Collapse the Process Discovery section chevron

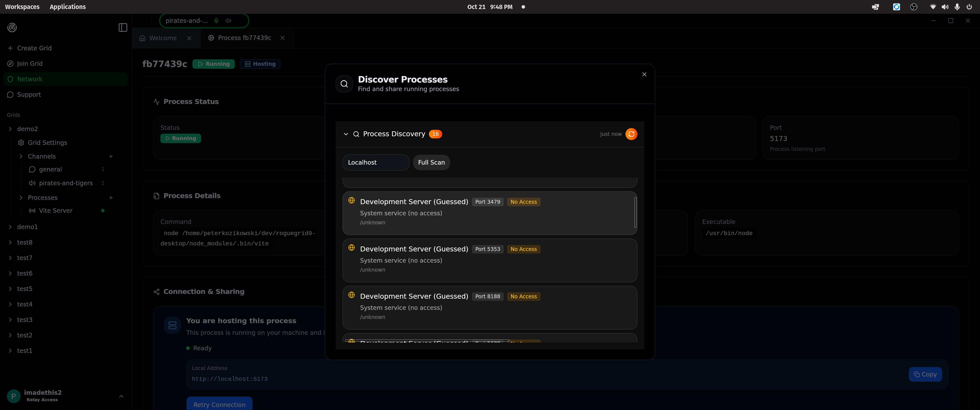pos(346,134)
